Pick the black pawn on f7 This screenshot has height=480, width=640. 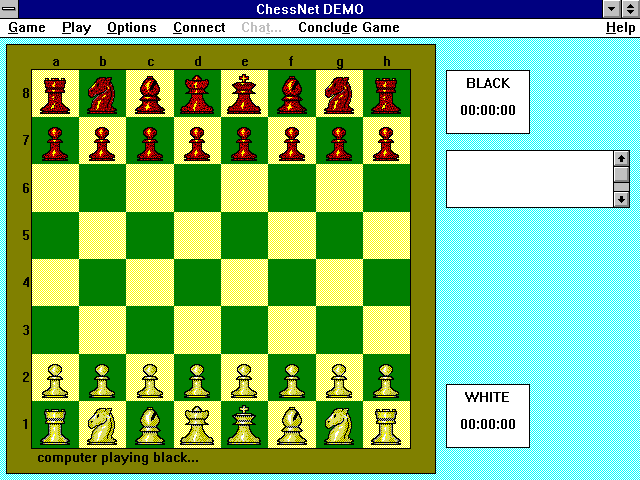tap(291, 144)
